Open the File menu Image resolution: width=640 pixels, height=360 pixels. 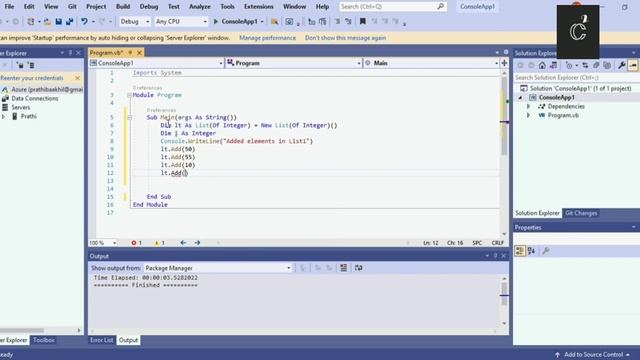(x=9, y=7)
